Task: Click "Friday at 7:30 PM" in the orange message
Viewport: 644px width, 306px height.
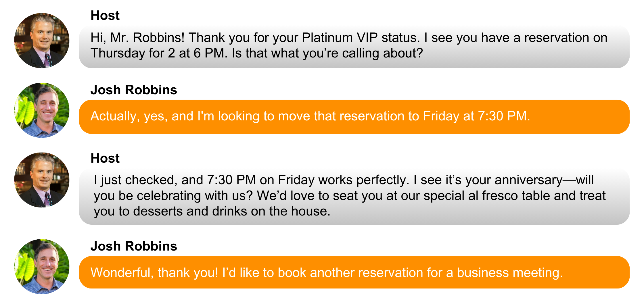Action: click(x=476, y=116)
